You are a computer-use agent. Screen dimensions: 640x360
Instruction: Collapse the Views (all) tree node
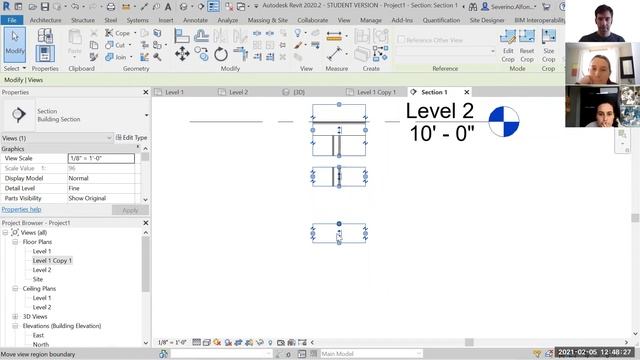[5, 233]
